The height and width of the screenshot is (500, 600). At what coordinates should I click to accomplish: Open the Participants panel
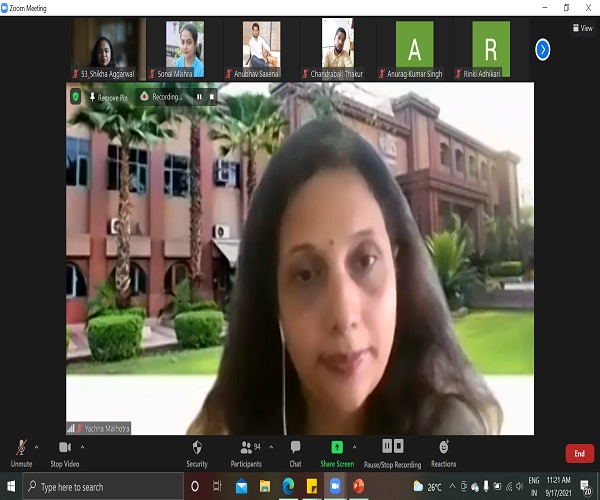(246, 454)
